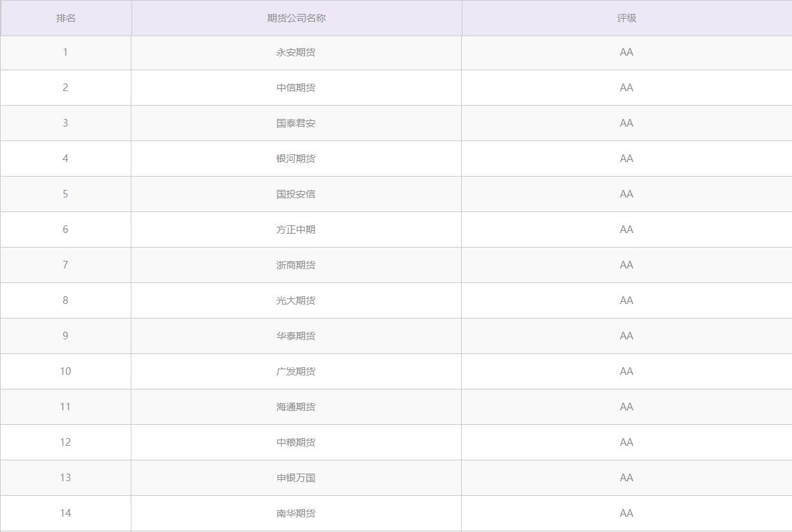Click the 光大期货 company name
Viewport: 792px width, 532px height.
click(296, 300)
